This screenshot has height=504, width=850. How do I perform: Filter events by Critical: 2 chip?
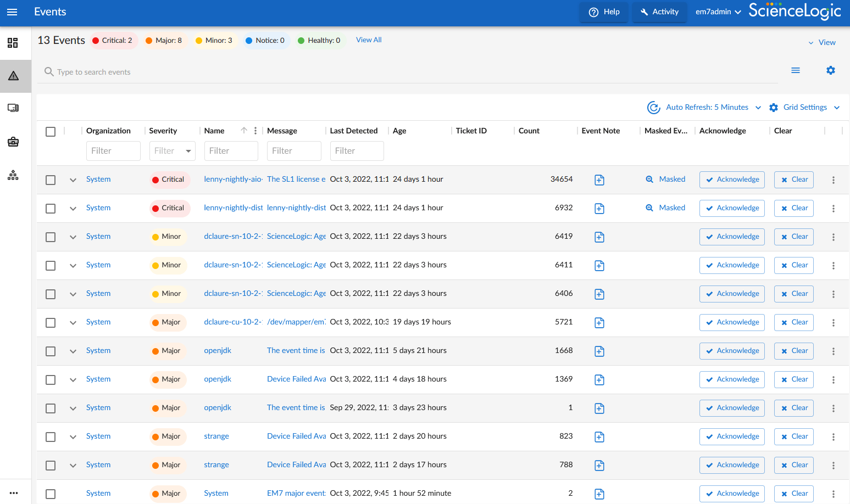click(113, 41)
